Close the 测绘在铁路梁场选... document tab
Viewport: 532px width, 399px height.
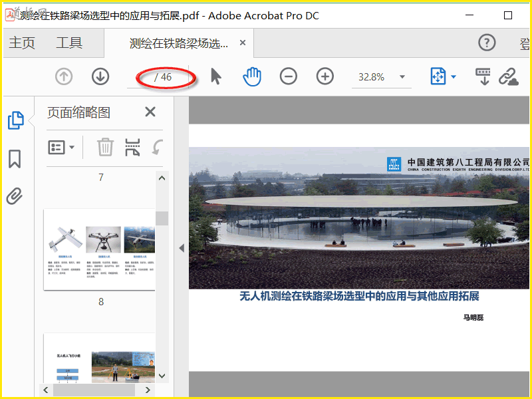243,43
